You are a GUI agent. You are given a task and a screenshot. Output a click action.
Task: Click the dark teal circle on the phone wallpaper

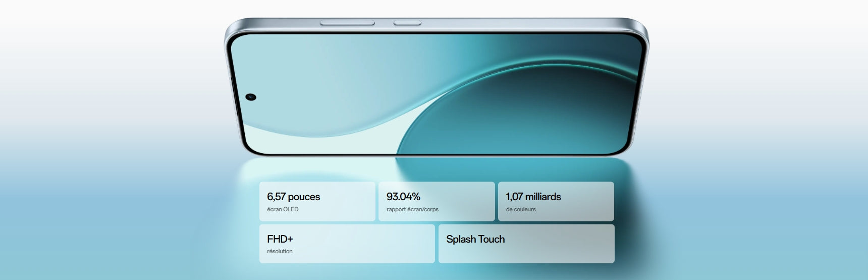click(x=530, y=116)
